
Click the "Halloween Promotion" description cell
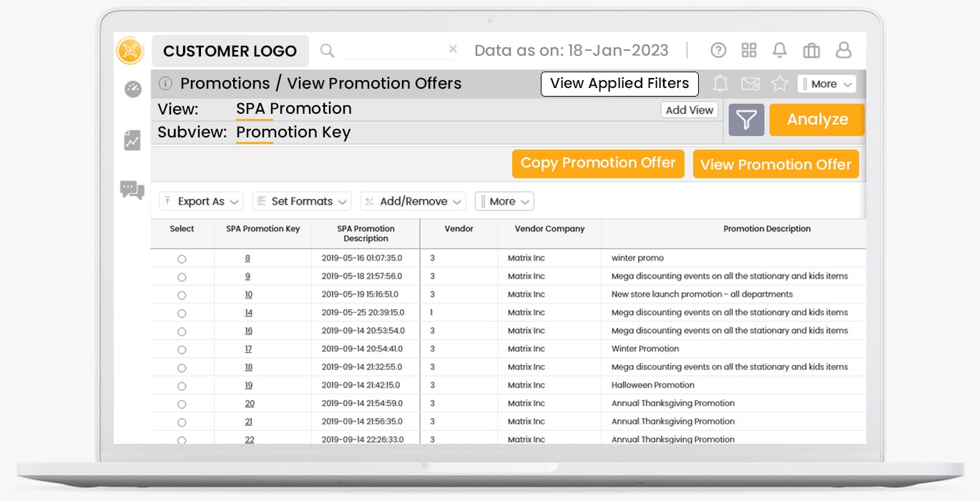pos(653,385)
